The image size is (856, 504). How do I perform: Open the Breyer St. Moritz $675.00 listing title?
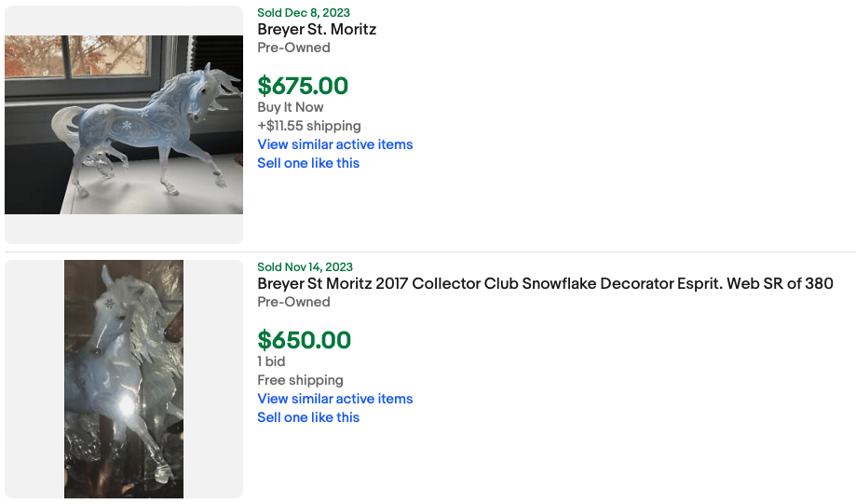coord(317,30)
